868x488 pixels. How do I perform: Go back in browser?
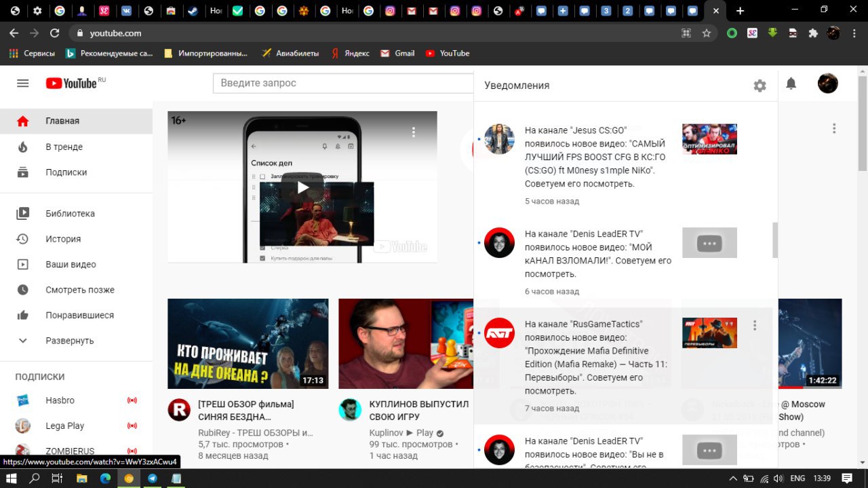point(14,33)
